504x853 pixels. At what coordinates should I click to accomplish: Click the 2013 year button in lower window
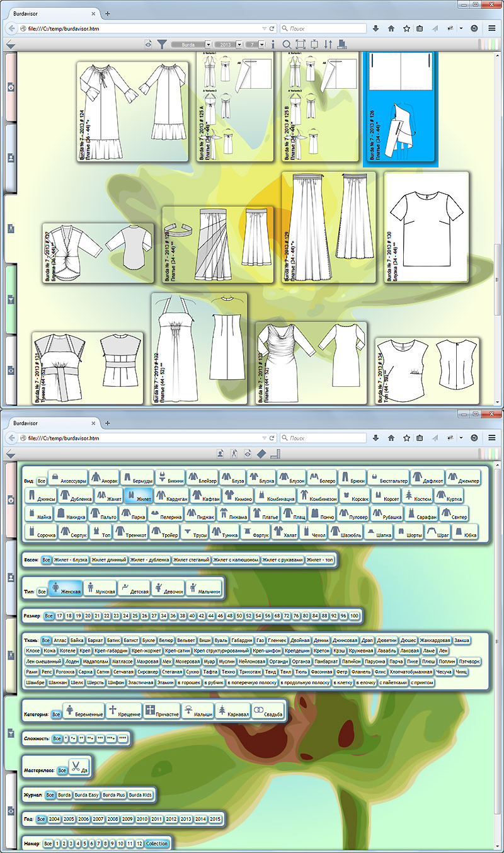click(x=186, y=819)
